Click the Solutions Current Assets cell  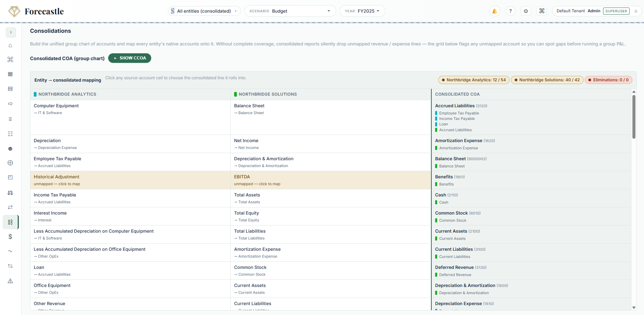(331, 289)
